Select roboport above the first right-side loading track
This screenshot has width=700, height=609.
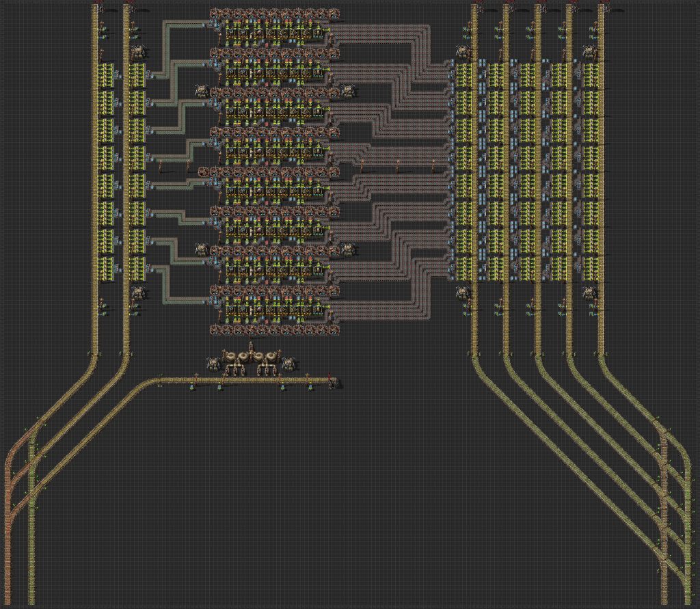point(463,53)
